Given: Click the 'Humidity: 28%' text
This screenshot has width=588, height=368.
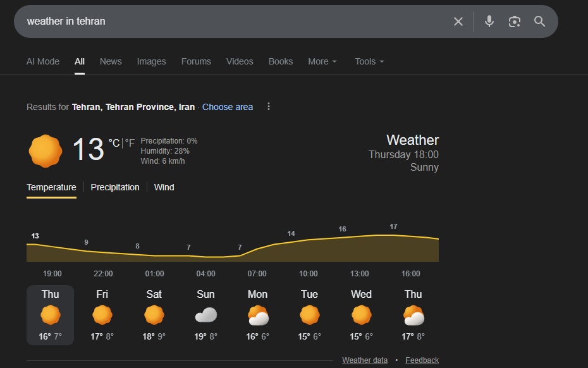Looking at the screenshot, I should click(165, 150).
